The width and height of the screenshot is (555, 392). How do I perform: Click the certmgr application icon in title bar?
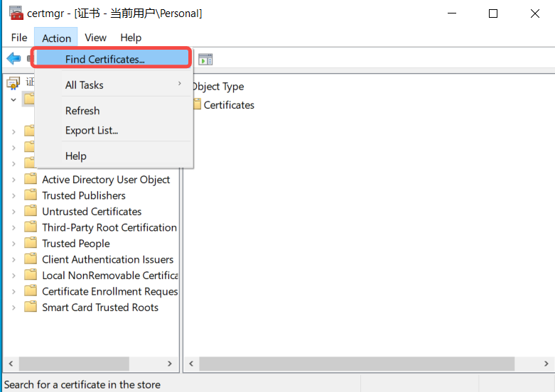click(16, 13)
